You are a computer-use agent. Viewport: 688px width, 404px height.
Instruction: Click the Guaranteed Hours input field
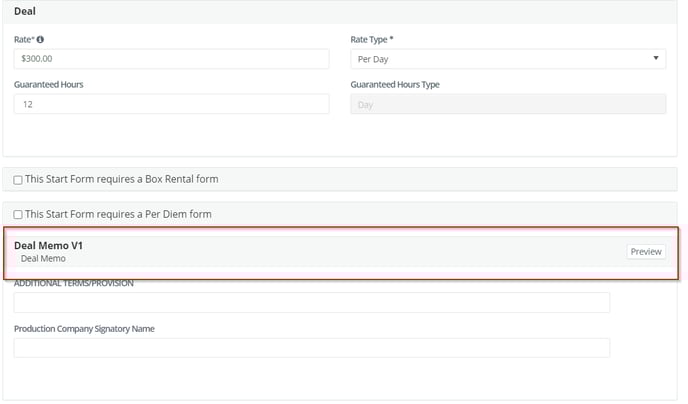point(172,104)
